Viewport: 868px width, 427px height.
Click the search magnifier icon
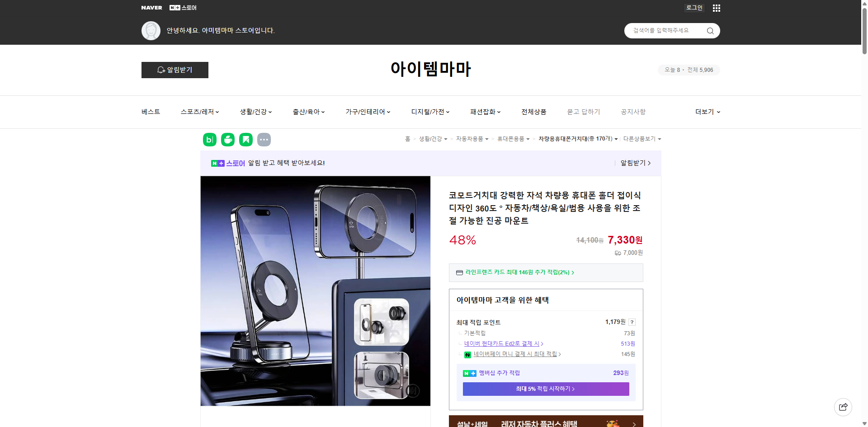coord(710,30)
